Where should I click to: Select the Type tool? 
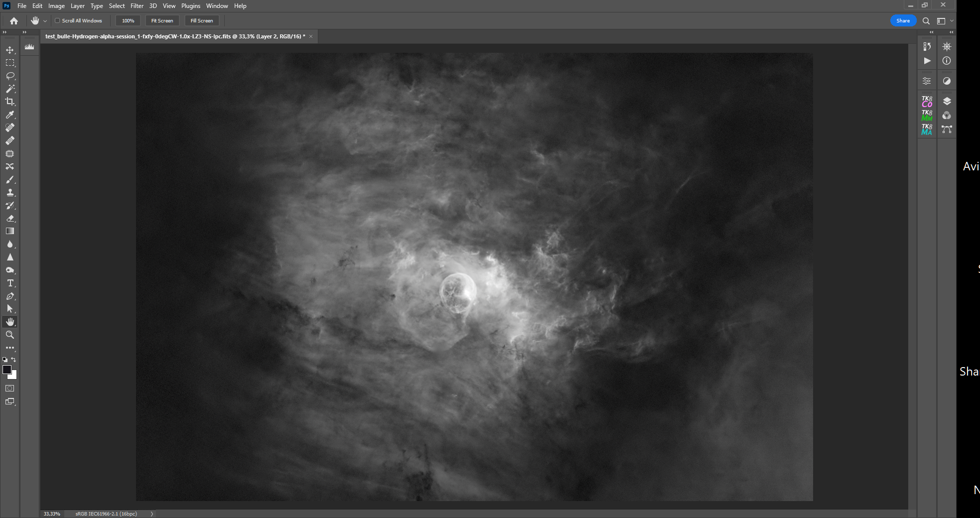10,283
